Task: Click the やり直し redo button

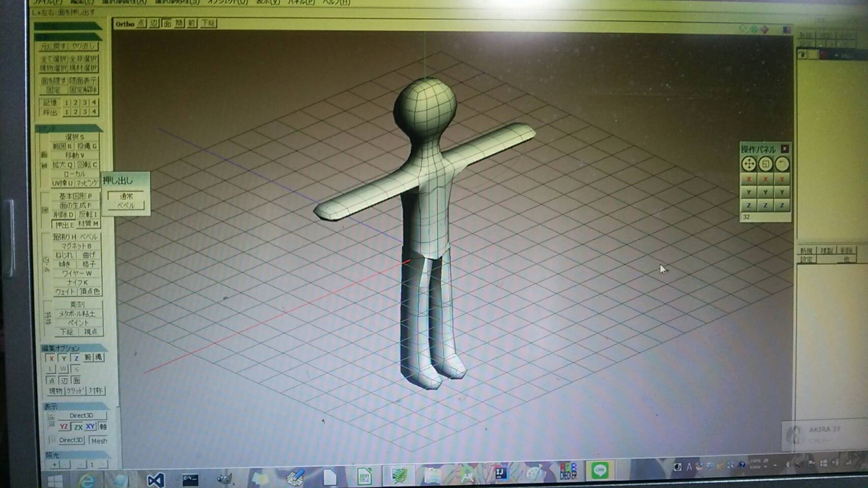Action: 83,46
